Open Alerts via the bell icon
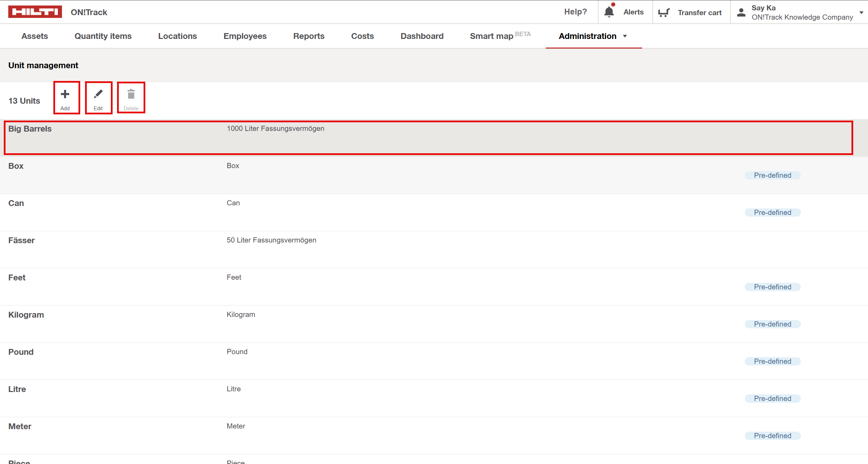The width and height of the screenshot is (868, 464). point(609,12)
